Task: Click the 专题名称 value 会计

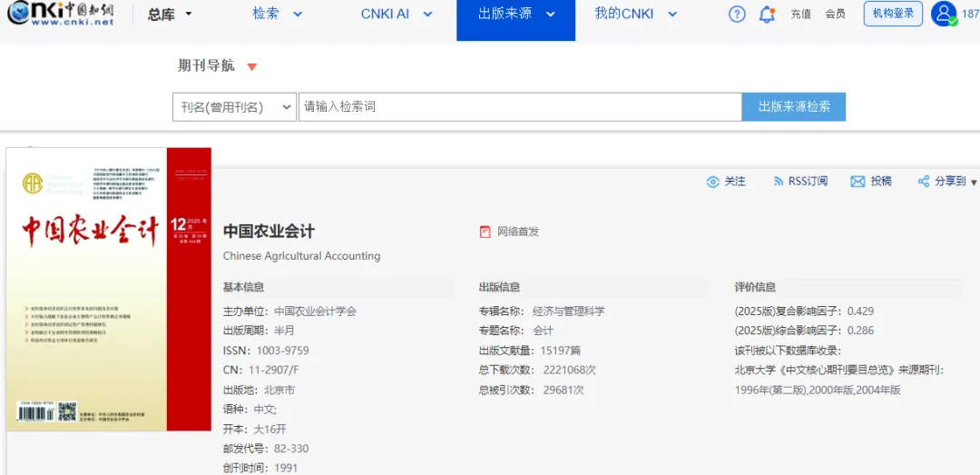Action: click(x=544, y=331)
